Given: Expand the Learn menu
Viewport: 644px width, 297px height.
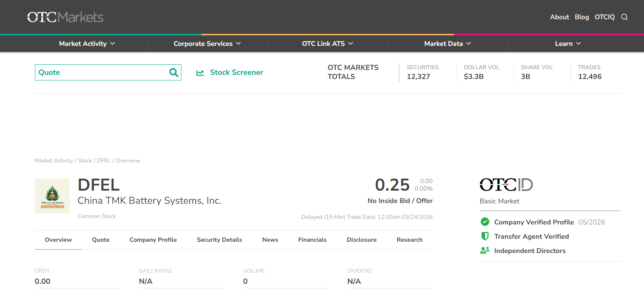Looking at the screenshot, I should pos(568,44).
